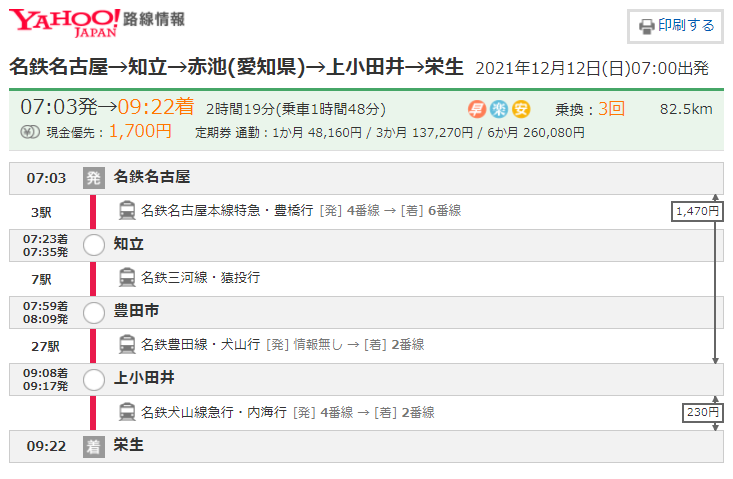Click 2時間19分(乗車1時間48分) duration text
Viewport: 733px width, 479px height.
(x=296, y=109)
